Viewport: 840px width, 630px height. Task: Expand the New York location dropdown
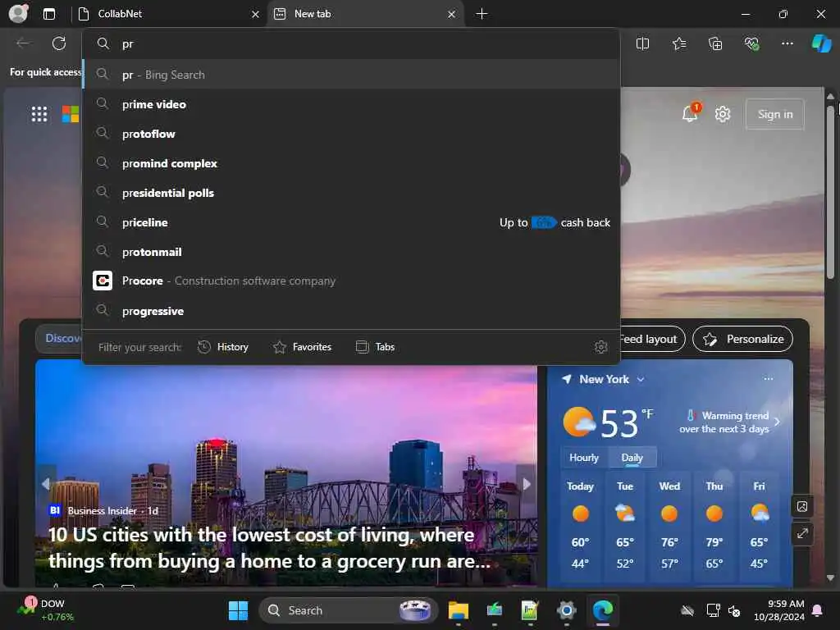(641, 379)
